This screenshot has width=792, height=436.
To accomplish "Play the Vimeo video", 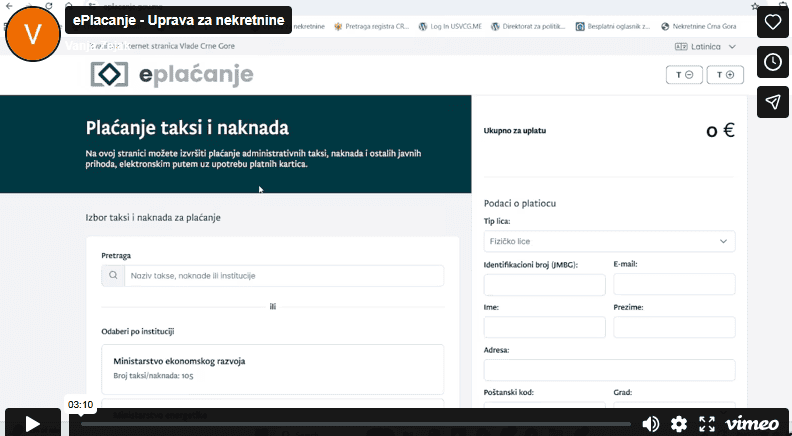I will click(32, 423).
